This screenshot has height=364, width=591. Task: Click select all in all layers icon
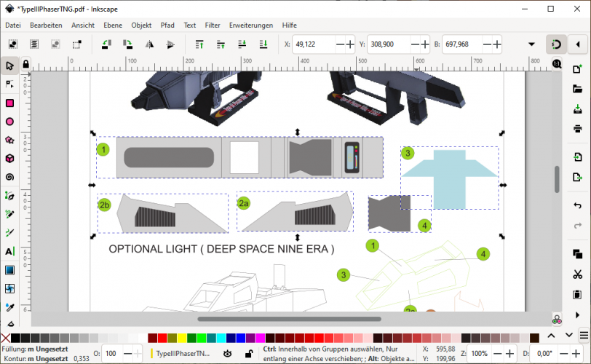coord(34,44)
